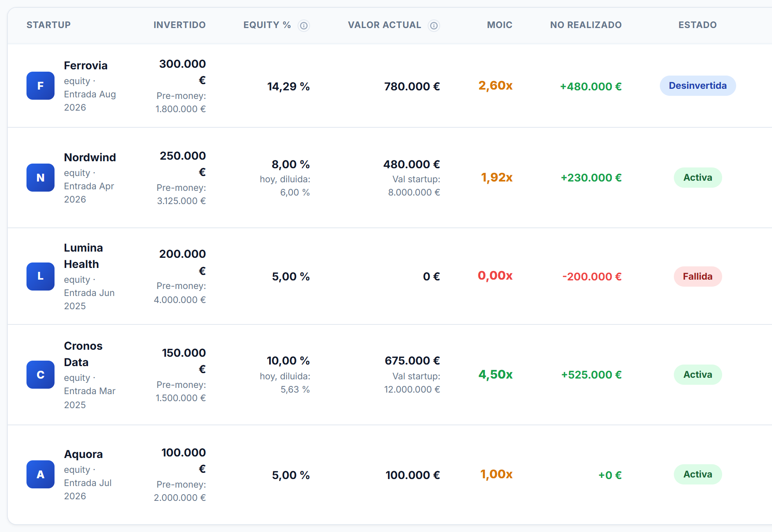Image resolution: width=772 pixels, height=532 pixels.
Task: Click the info icon next to VALOR ACTUAL
Action: tap(434, 26)
